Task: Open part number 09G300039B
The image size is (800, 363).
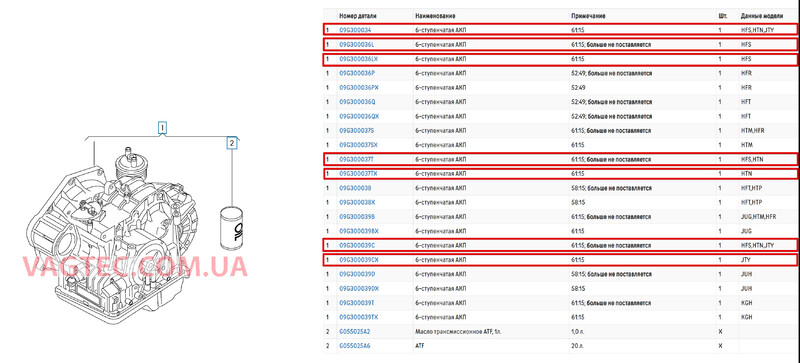Action: (x=358, y=216)
